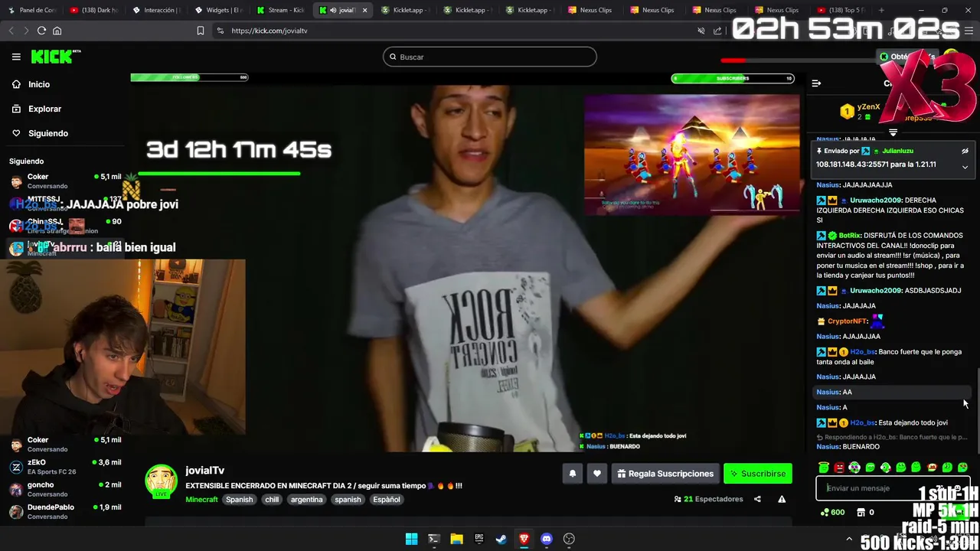Click CryptorNFT username in chat
The image size is (980, 551).
847,321
